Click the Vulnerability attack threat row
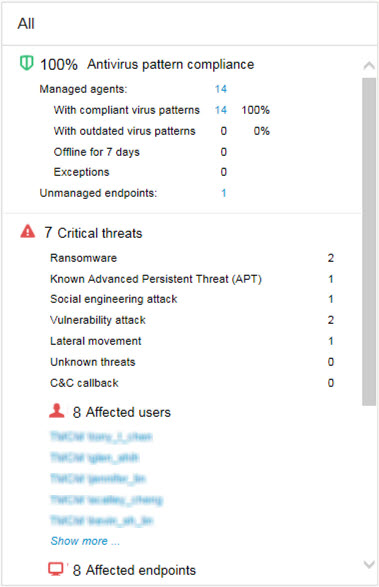 (192, 320)
